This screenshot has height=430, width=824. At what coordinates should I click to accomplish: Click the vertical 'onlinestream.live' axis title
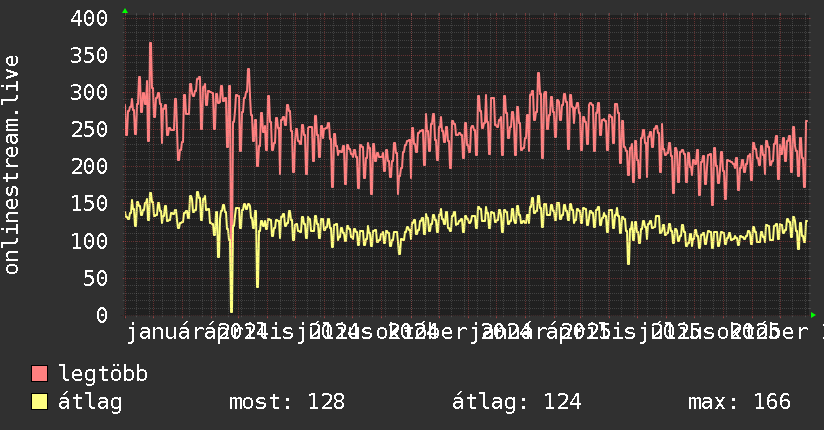pyautogui.click(x=11, y=165)
